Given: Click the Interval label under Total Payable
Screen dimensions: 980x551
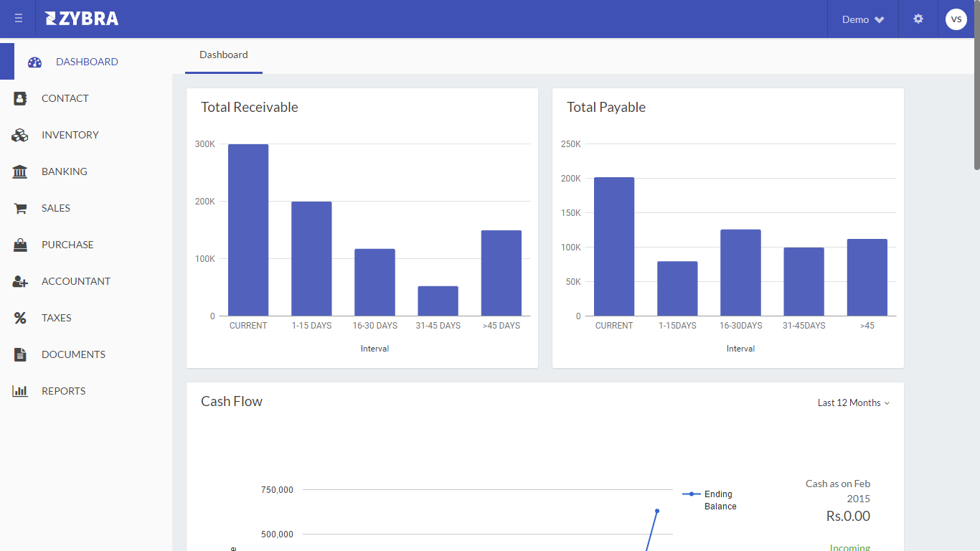Looking at the screenshot, I should (740, 349).
